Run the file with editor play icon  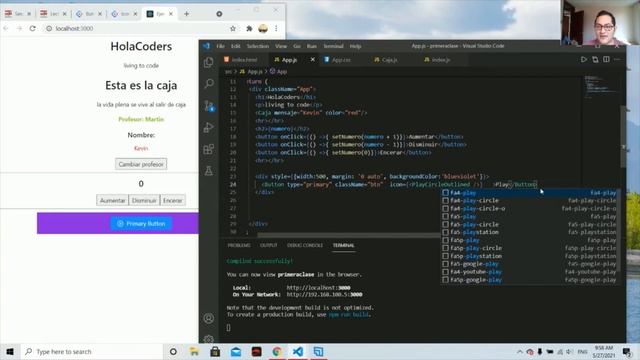tap(584, 60)
